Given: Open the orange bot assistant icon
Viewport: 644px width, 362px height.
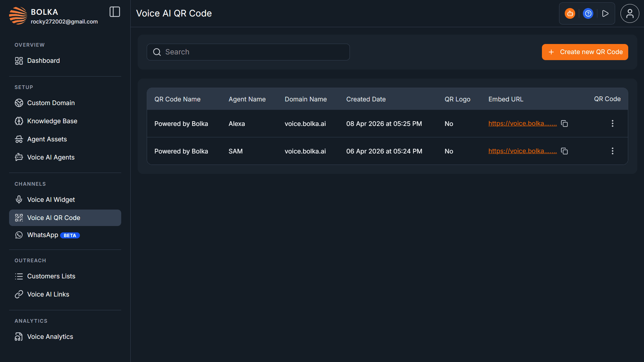Looking at the screenshot, I should click(x=570, y=13).
